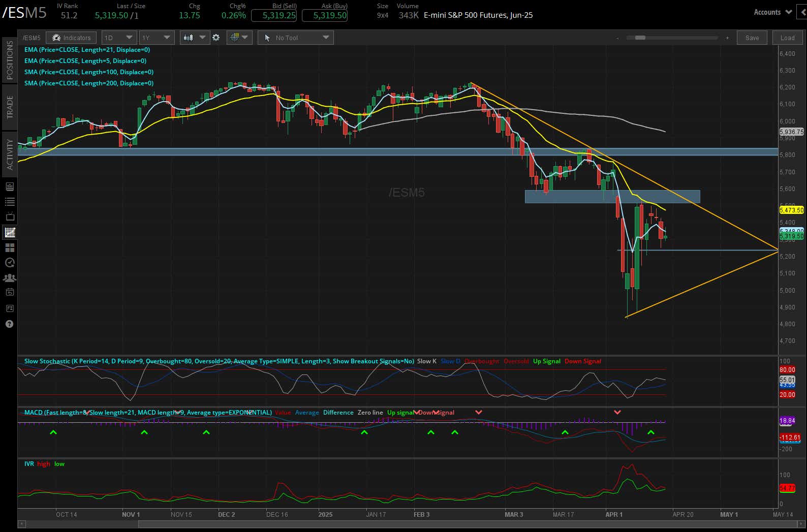Click the SMA Length=100 study label

click(x=89, y=72)
